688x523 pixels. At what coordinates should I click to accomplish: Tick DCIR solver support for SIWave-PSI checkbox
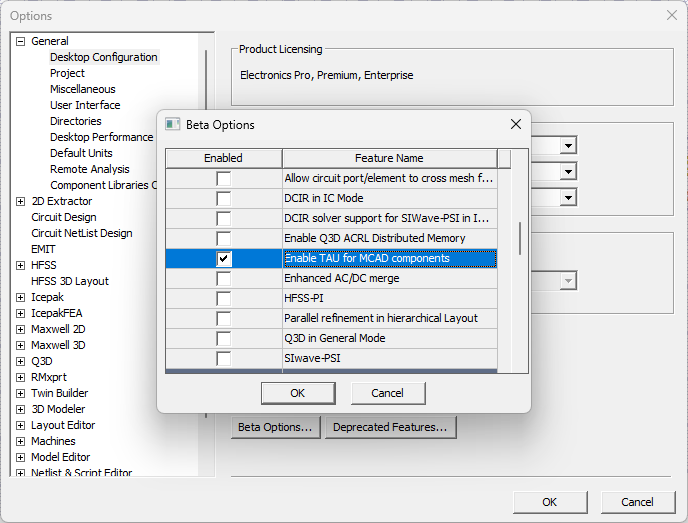tap(223, 219)
